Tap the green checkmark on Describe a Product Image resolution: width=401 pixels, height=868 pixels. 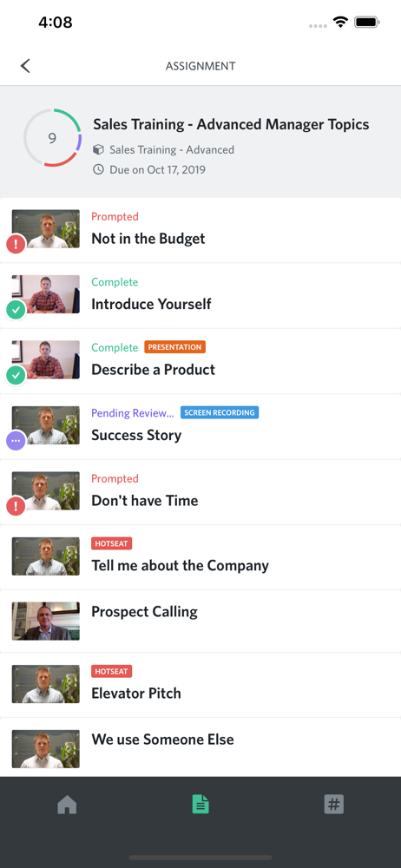[16, 375]
